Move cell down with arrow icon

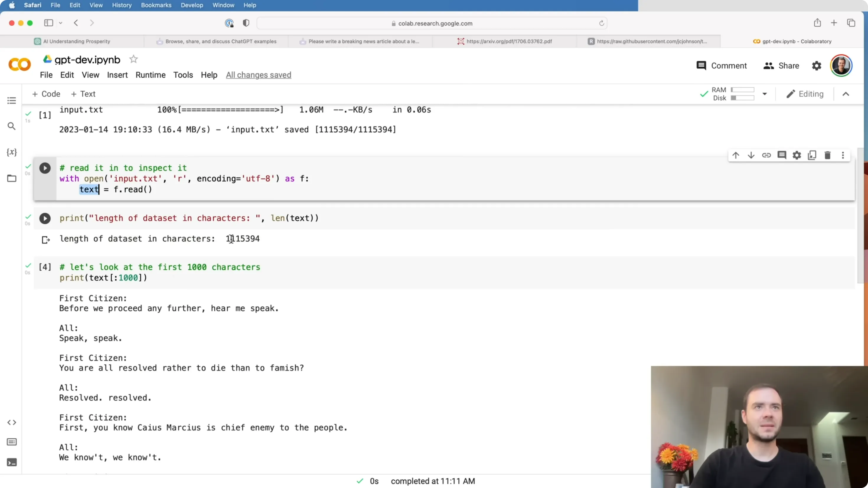751,155
